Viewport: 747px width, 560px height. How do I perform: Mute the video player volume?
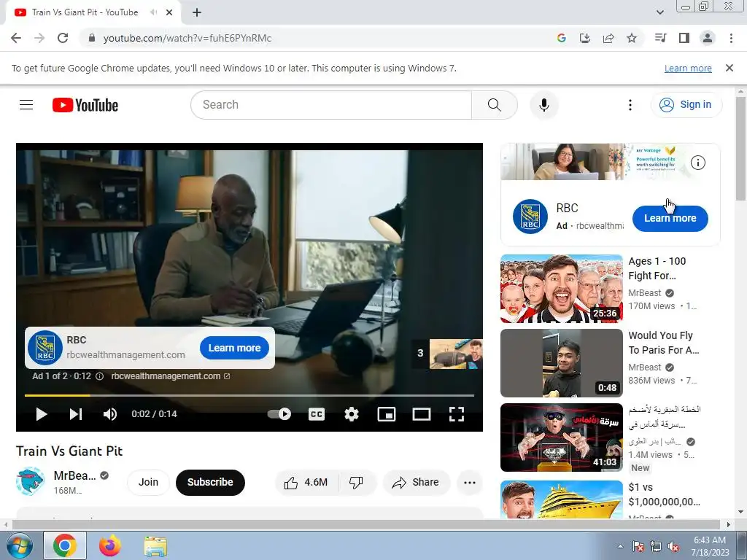point(110,414)
